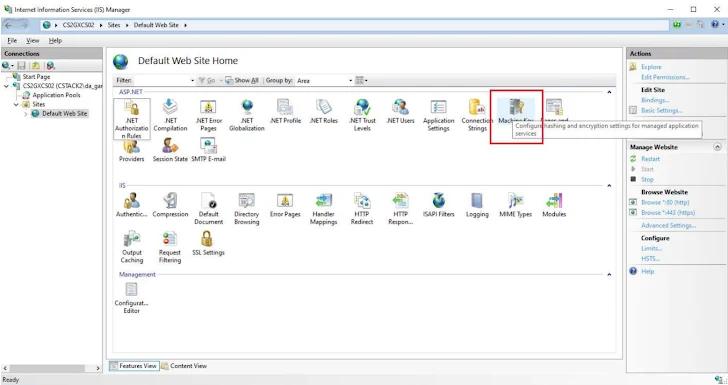The height and width of the screenshot is (385, 728).
Task: Click the navigation Back arrow button
Action: click(x=8, y=25)
